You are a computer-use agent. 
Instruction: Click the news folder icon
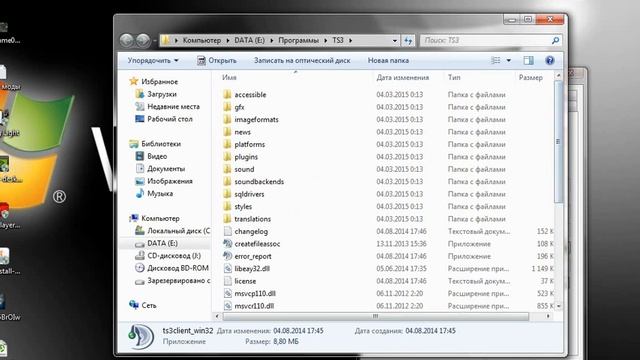click(227, 132)
